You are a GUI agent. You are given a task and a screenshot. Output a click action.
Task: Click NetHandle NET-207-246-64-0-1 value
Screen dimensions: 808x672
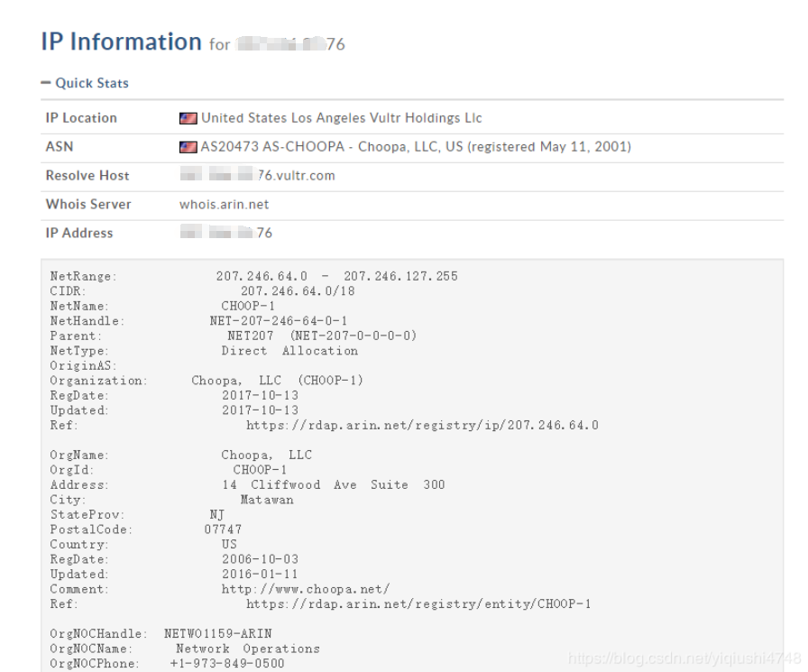(x=279, y=321)
